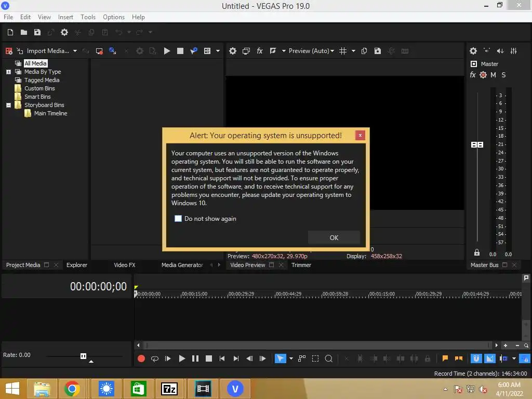Open the Project Media Views dropdown

click(218, 51)
